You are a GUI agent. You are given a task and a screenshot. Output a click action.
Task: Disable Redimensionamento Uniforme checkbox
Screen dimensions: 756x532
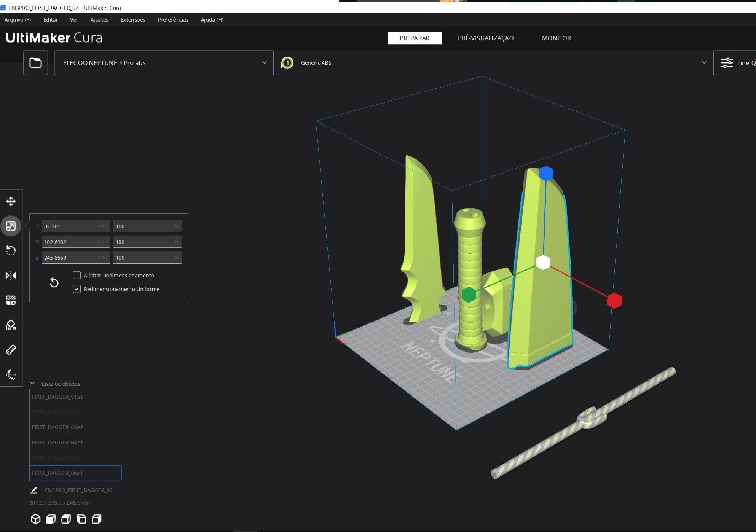[77, 289]
